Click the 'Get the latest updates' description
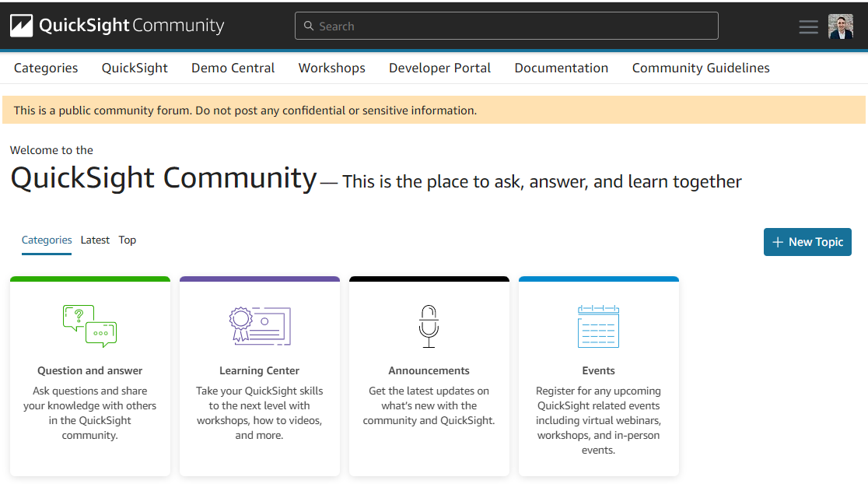The width and height of the screenshot is (868, 484). point(429,406)
